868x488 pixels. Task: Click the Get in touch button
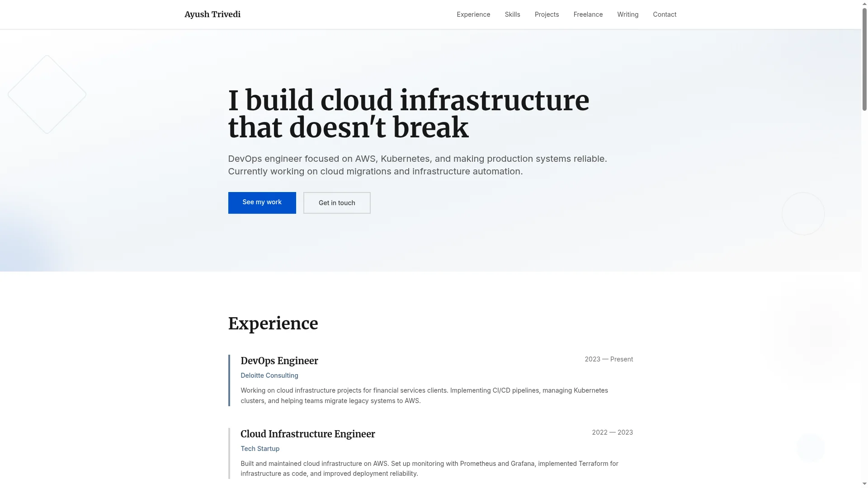(x=337, y=203)
